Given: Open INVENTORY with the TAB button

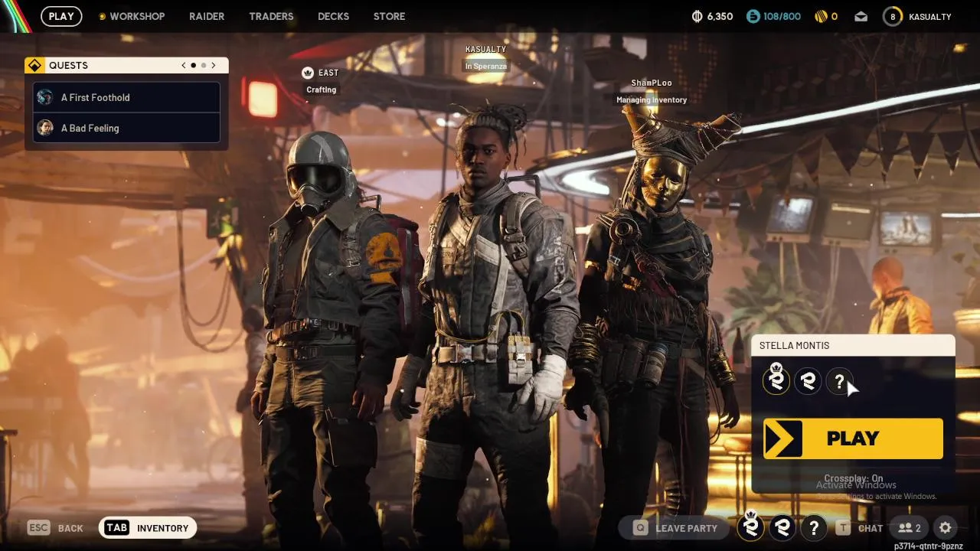Looking at the screenshot, I should [148, 528].
